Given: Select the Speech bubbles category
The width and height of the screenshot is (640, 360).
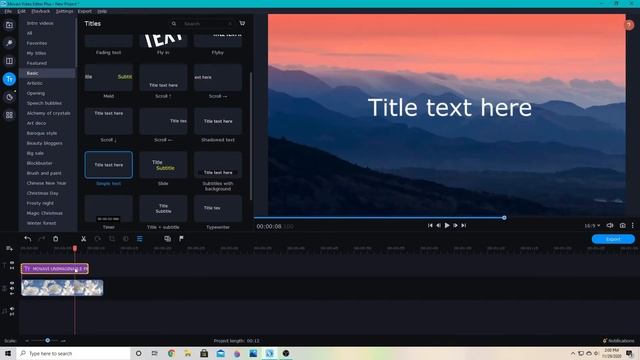Looking at the screenshot, I should tap(44, 103).
